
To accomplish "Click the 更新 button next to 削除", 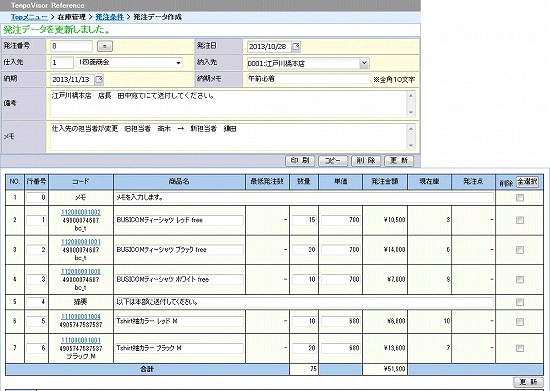I will [x=399, y=161].
